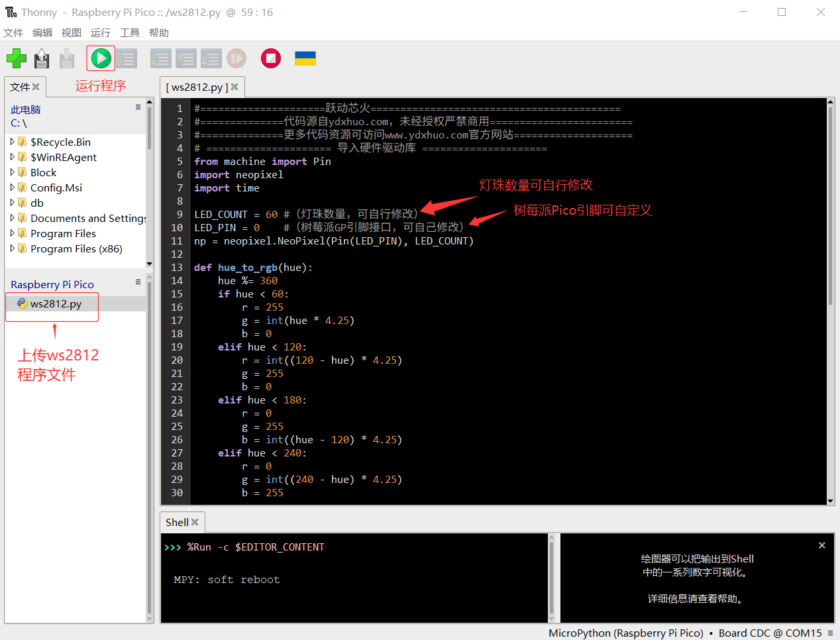This screenshot has width=840, height=640.
Task: Click the green plus New file icon
Action: [17, 58]
